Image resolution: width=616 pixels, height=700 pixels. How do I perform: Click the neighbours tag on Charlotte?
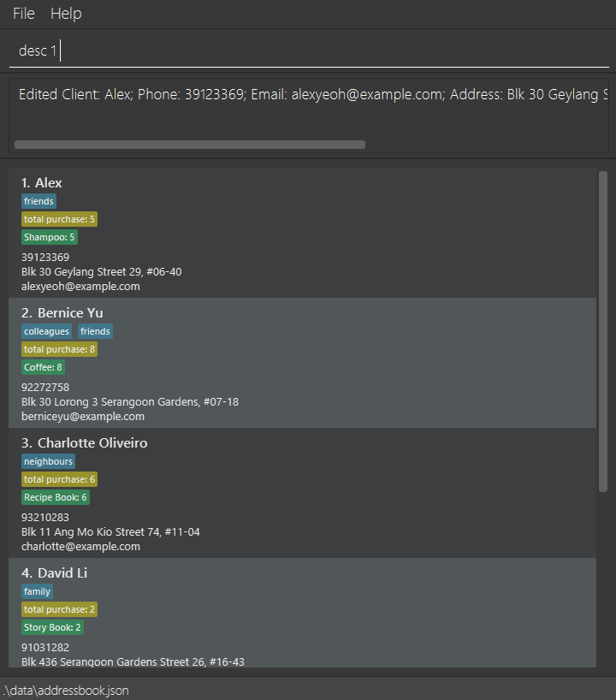pos(48,461)
